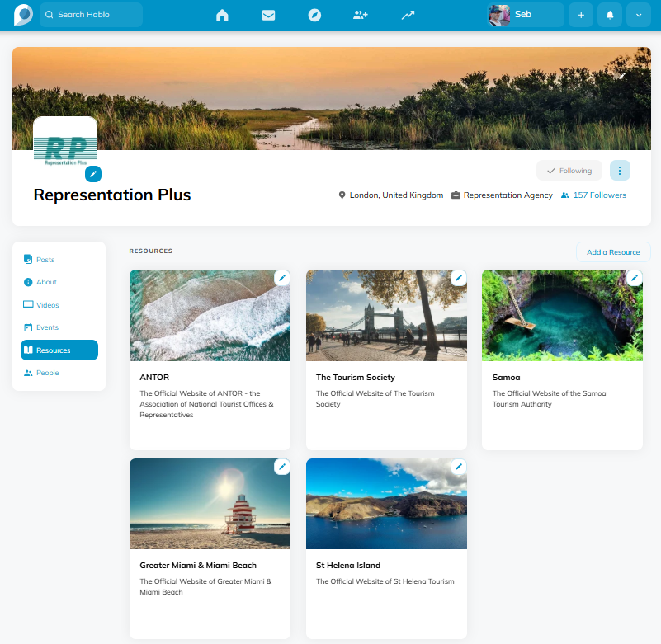
Task: Click Representation Agency category text
Action: (508, 195)
